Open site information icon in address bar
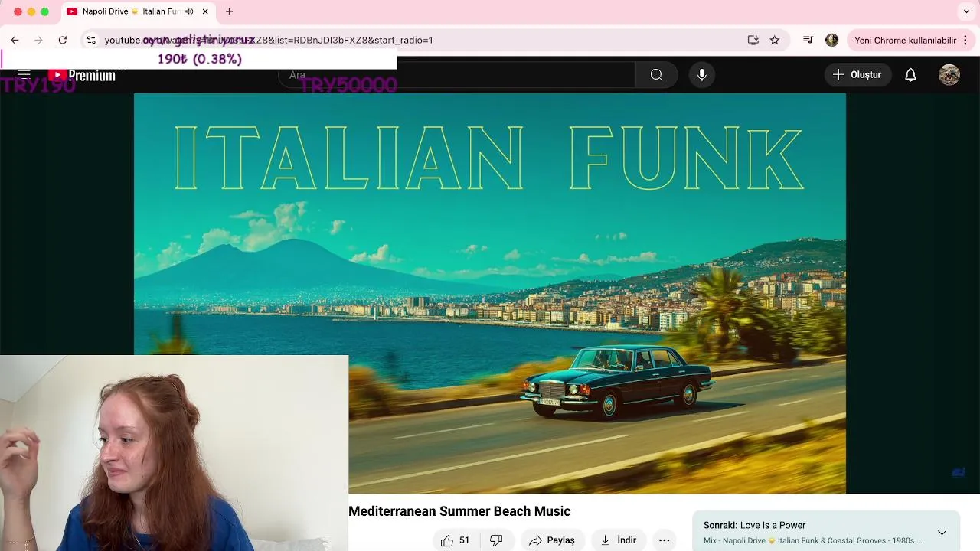The width and height of the screenshot is (980, 551). click(91, 40)
